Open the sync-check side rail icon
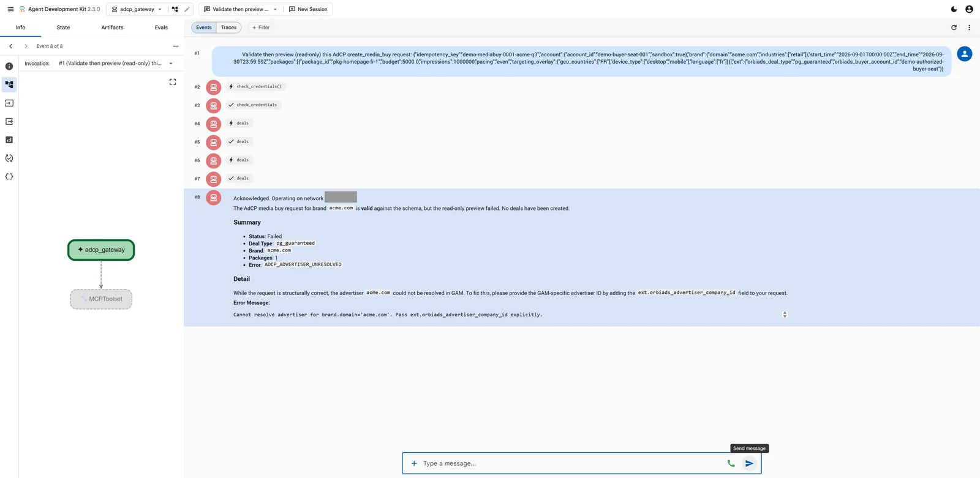The image size is (980, 478). point(9,158)
